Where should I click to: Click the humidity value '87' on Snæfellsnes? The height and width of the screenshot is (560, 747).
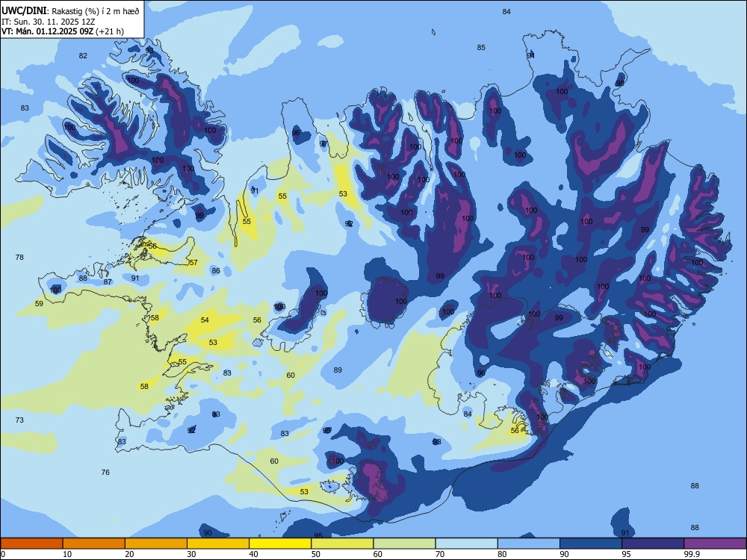(108, 282)
